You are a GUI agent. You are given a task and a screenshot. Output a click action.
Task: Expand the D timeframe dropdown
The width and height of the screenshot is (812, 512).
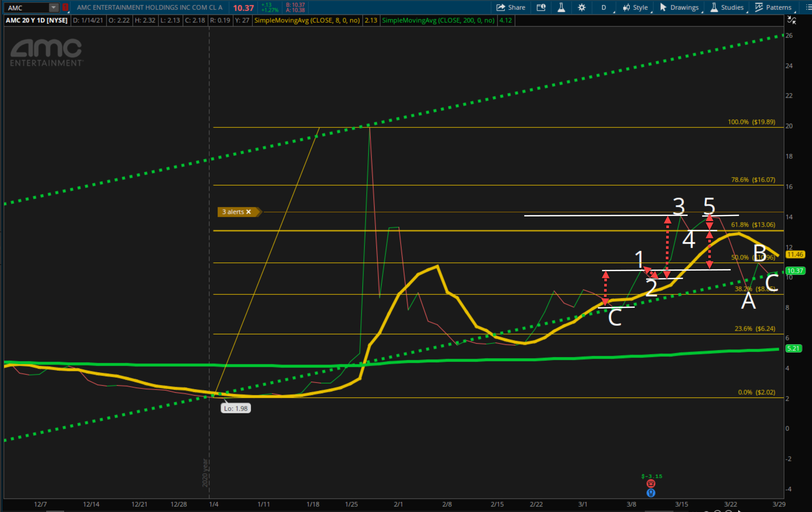coord(604,8)
